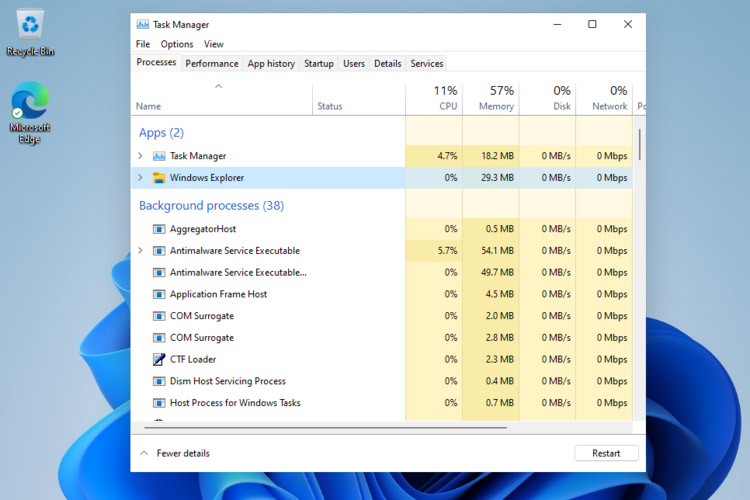Click the Fewer details link
Image resolution: width=750 pixels, height=500 pixels.
point(183,454)
